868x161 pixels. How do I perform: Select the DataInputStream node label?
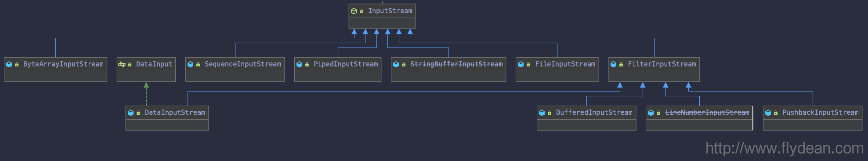click(x=175, y=113)
